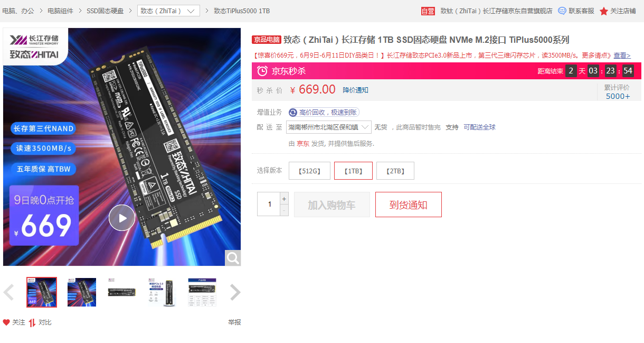Click the 高价回收 recycle service icon
The image size is (644, 343).
(293, 113)
